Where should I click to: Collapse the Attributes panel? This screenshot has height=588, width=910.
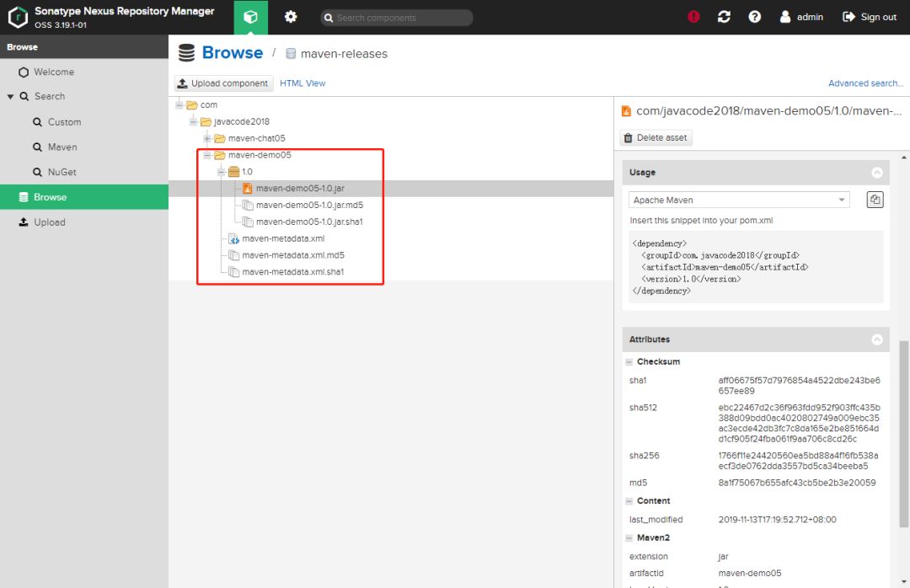[x=877, y=339]
